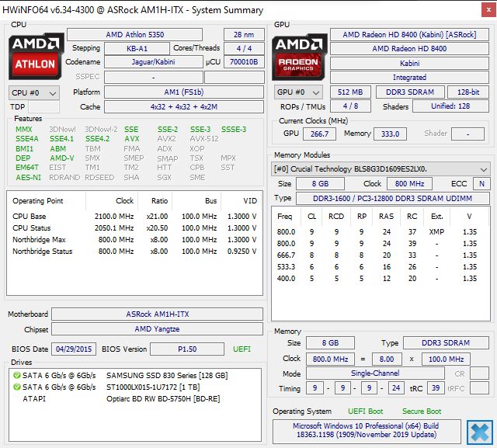Select the AMD Yangtze chipset field

(157, 329)
